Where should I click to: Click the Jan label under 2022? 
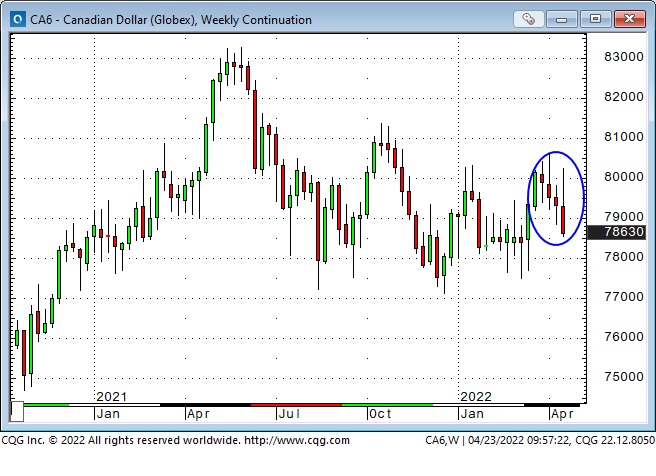[x=472, y=414]
